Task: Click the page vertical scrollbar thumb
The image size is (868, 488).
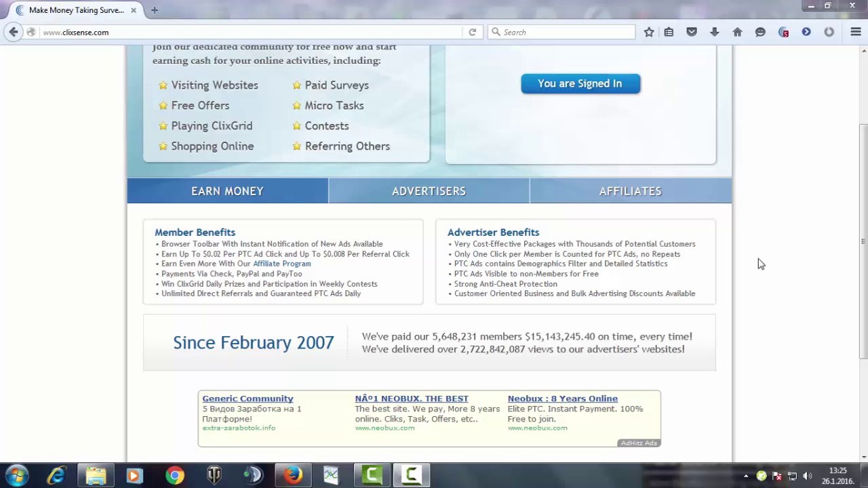Action: click(863, 241)
